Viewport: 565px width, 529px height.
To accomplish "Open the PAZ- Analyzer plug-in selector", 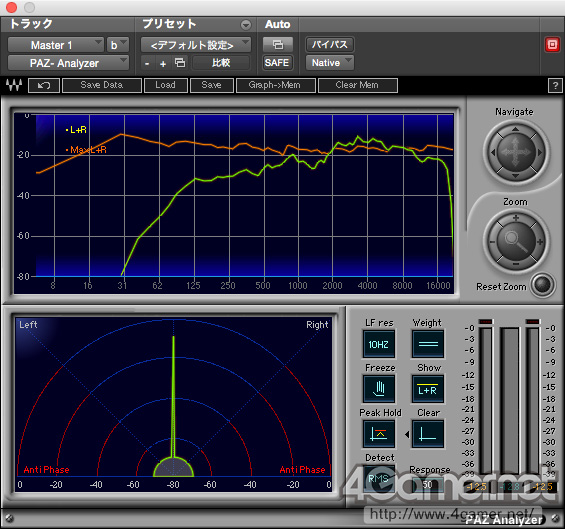I will (68, 63).
